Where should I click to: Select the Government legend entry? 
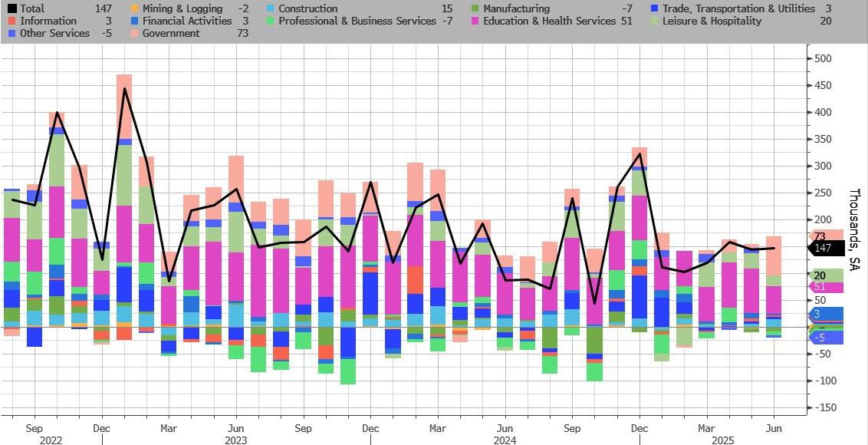(x=171, y=34)
